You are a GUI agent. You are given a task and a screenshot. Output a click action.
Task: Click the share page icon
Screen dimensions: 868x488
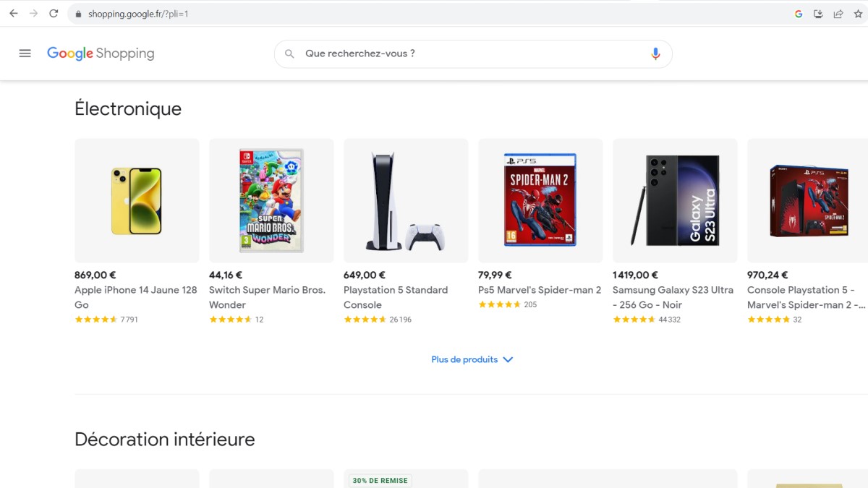[838, 14]
